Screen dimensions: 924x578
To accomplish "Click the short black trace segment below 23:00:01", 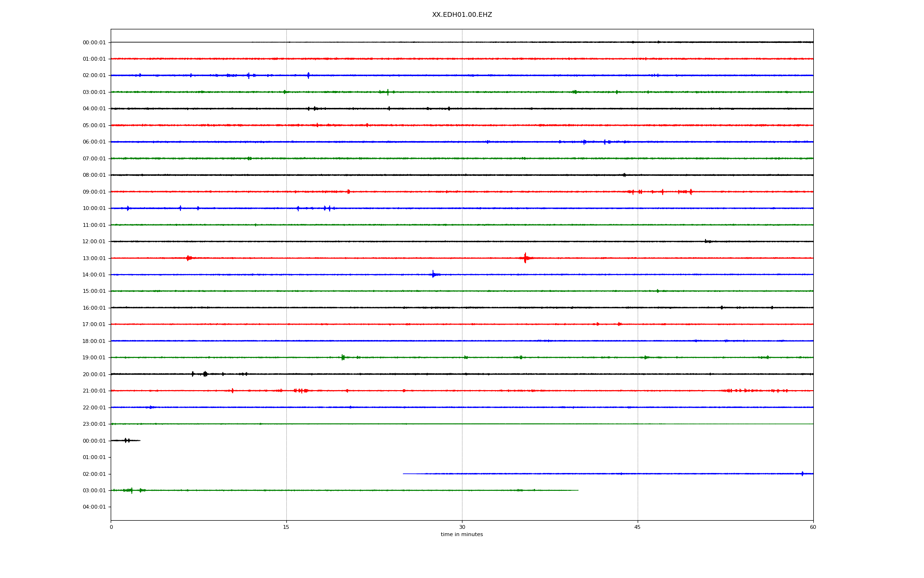I will [x=126, y=440].
